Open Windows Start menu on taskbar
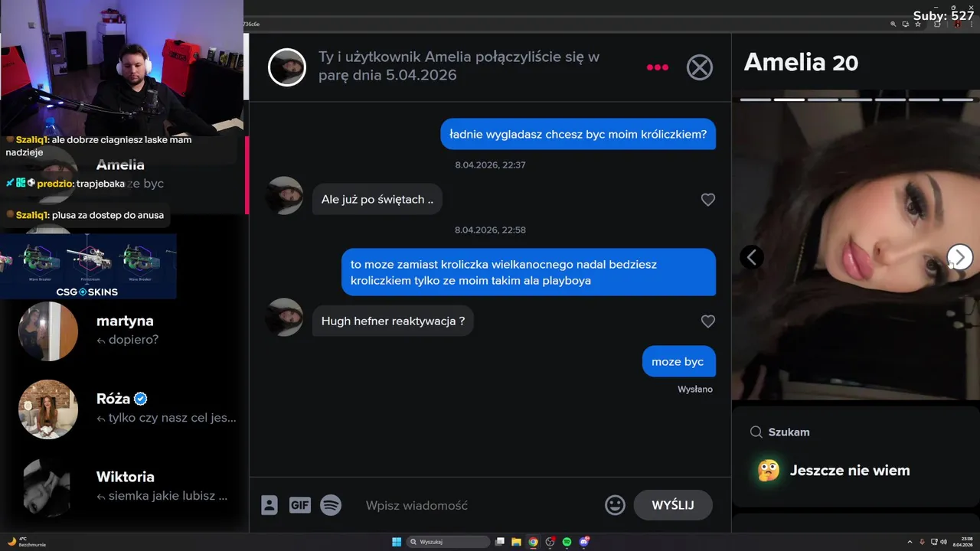This screenshot has width=980, height=551. [x=397, y=542]
